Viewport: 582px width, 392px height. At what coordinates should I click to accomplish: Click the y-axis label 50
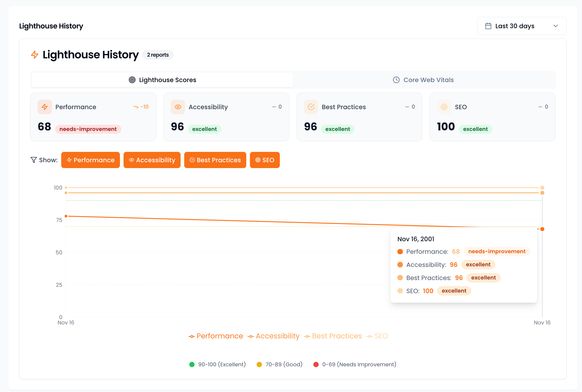[59, 252]
